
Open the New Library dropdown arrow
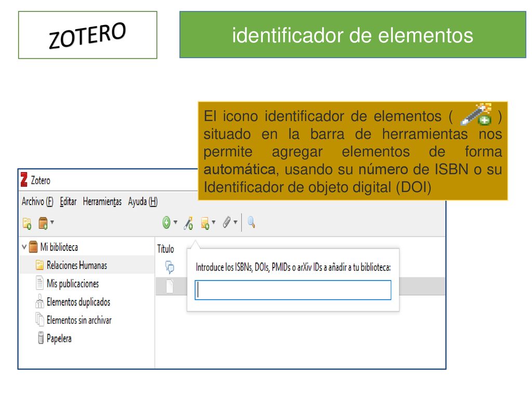(x=52, y=222)
